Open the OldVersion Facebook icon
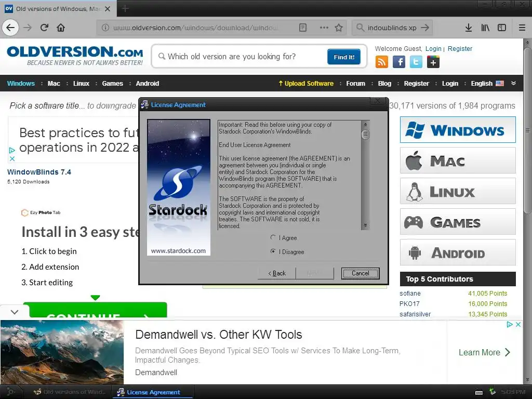The height and width of the screenshot is (399, 532). click(x=399, y=62)
